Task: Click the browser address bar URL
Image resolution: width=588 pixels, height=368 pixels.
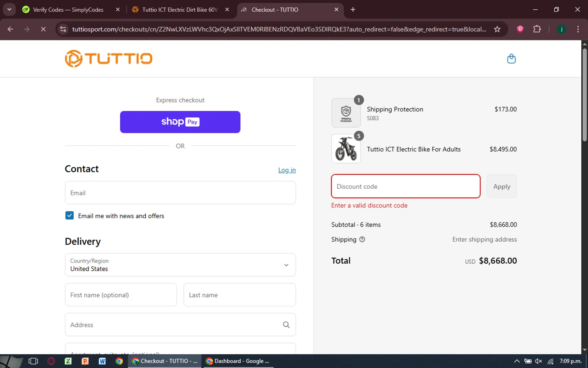Action: (279, 29)
